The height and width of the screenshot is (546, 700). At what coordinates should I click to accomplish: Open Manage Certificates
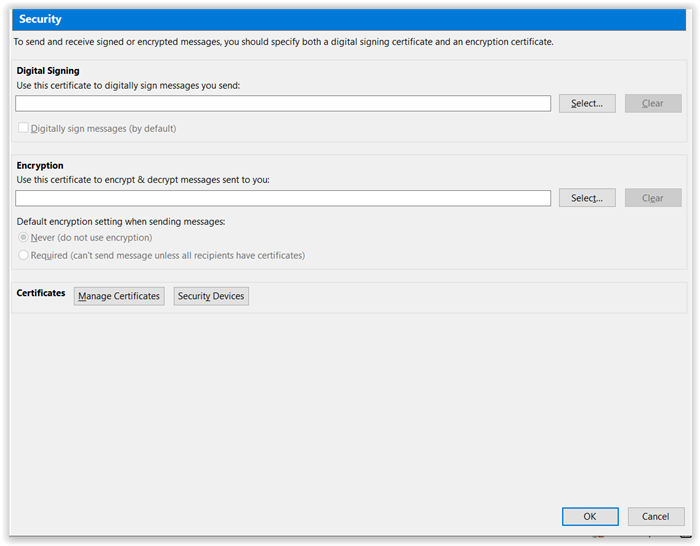(119, 296)
